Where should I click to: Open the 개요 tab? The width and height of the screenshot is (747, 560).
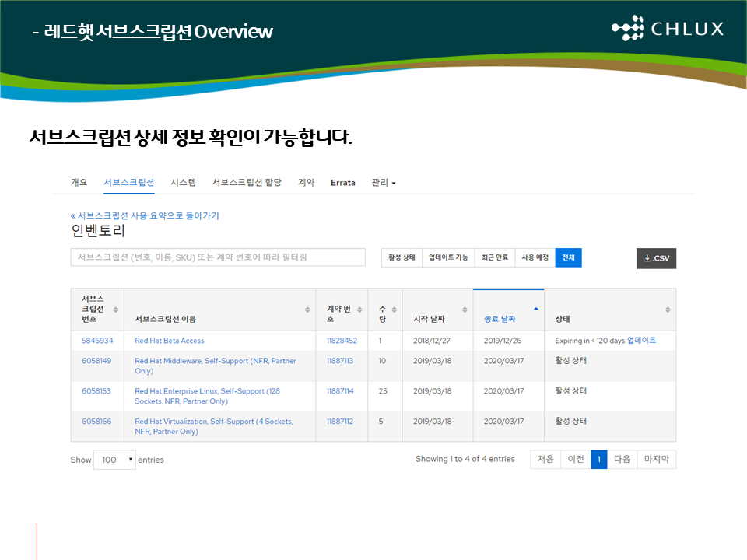79,182
